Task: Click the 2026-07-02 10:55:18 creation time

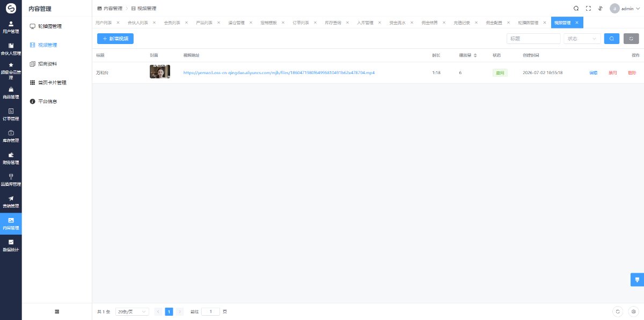Action: pos(543,72)
